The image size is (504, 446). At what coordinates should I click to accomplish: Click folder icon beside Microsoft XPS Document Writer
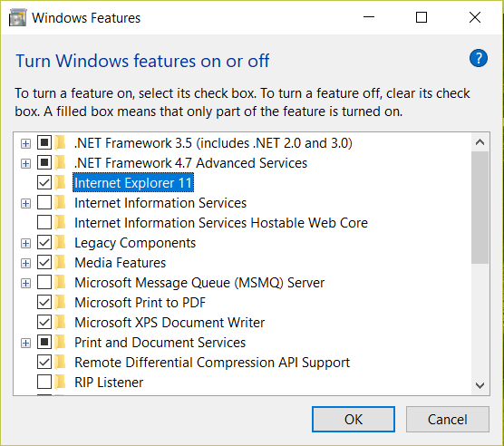[x=60, y=322]
